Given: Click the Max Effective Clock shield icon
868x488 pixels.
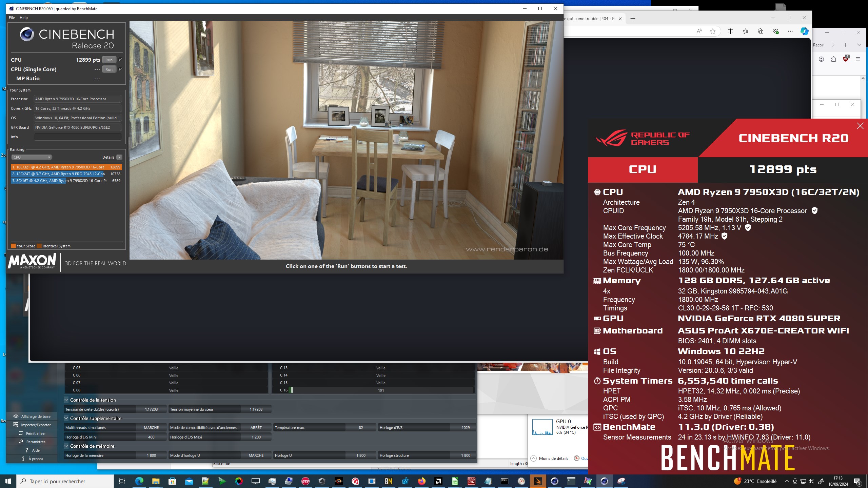Looking at the screenshot, I should [x=724, y=236].
